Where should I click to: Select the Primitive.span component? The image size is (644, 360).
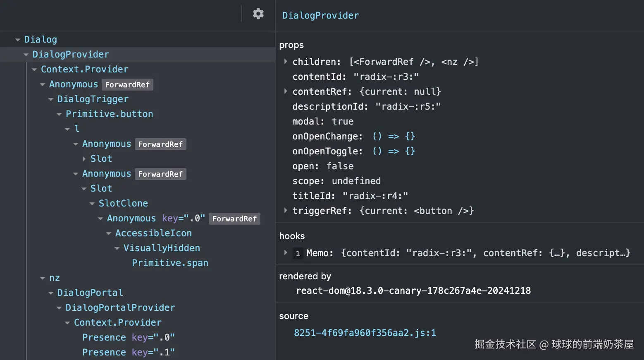tap(170, 263)
